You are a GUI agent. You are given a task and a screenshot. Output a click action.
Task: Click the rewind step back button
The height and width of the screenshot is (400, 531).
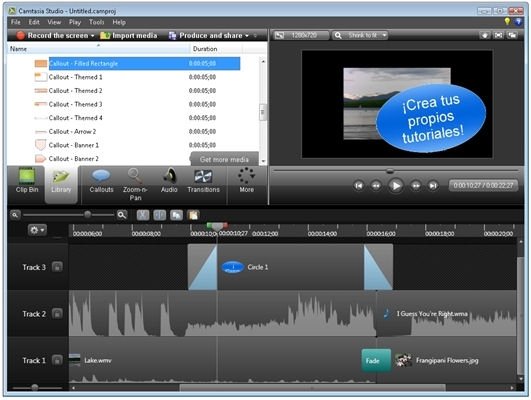tap(376, 186)
